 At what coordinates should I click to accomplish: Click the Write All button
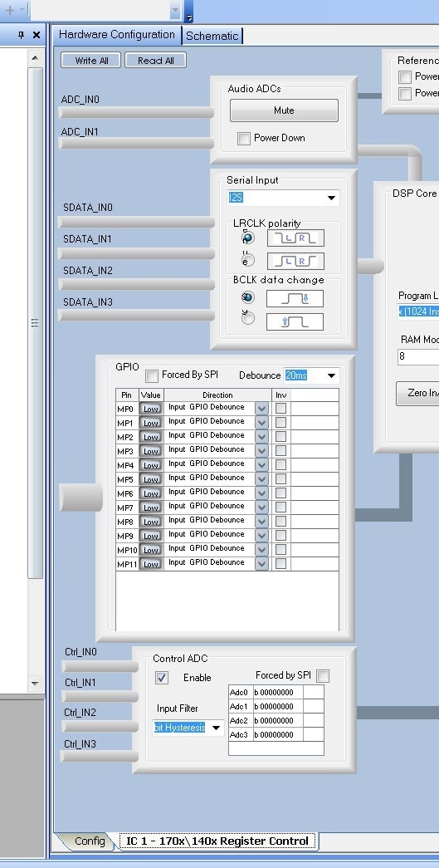[x=90, y=61]
